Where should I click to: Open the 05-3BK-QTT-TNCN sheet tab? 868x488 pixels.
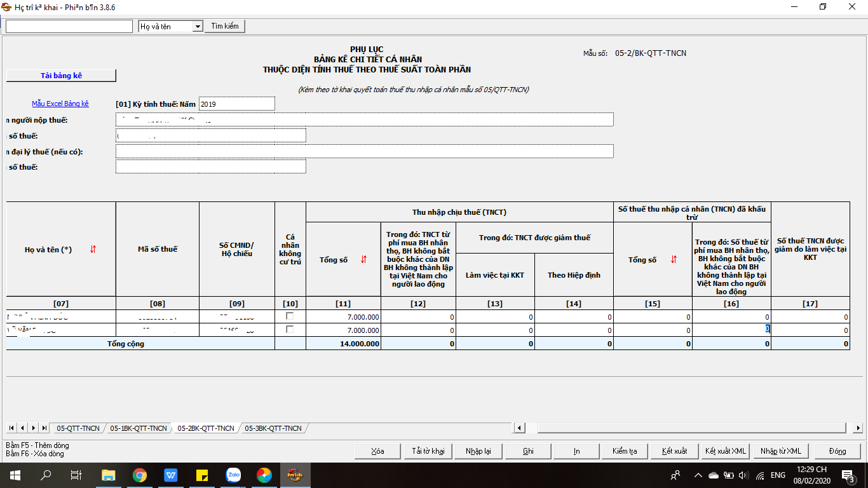click(273, 428)
